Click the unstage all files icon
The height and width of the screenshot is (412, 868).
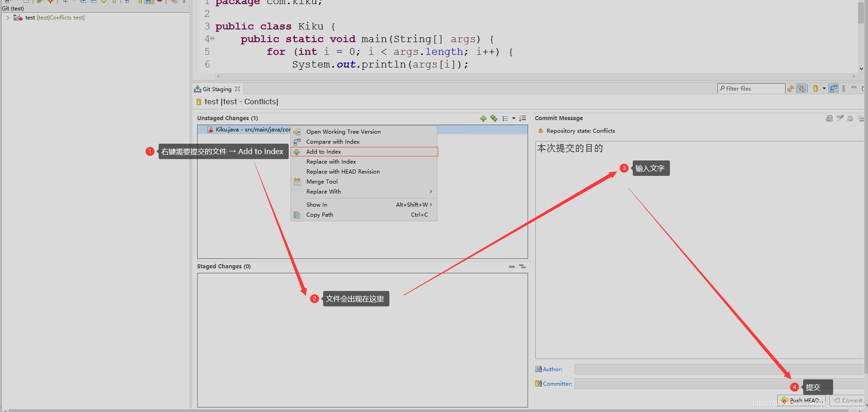[523, 267]
